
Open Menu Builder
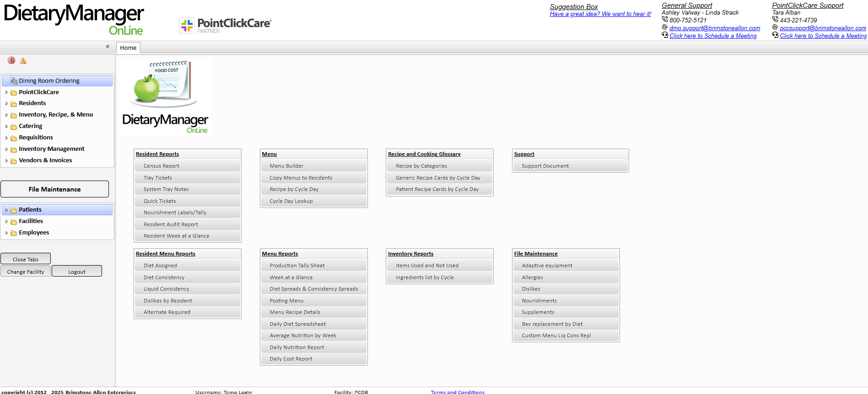[x=314, y=166]
